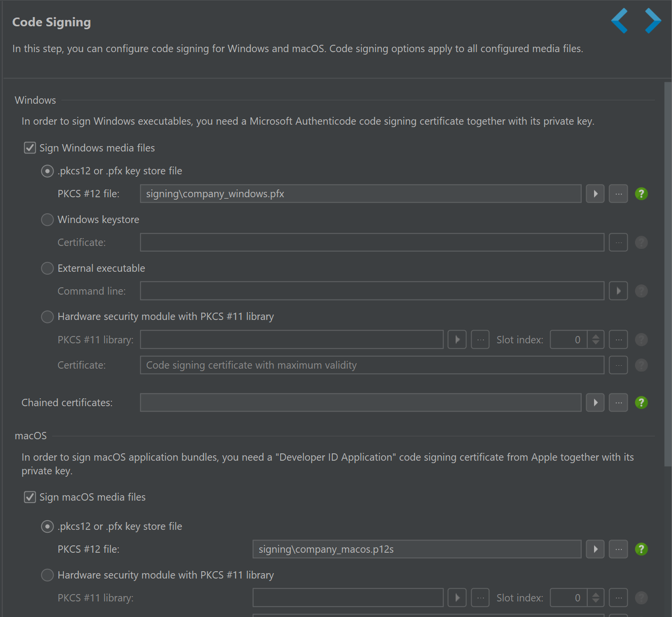The height and width of the screenshot is (617, 672).
Task: Disable Sign macOS media files
Action: tap(30, 497)
